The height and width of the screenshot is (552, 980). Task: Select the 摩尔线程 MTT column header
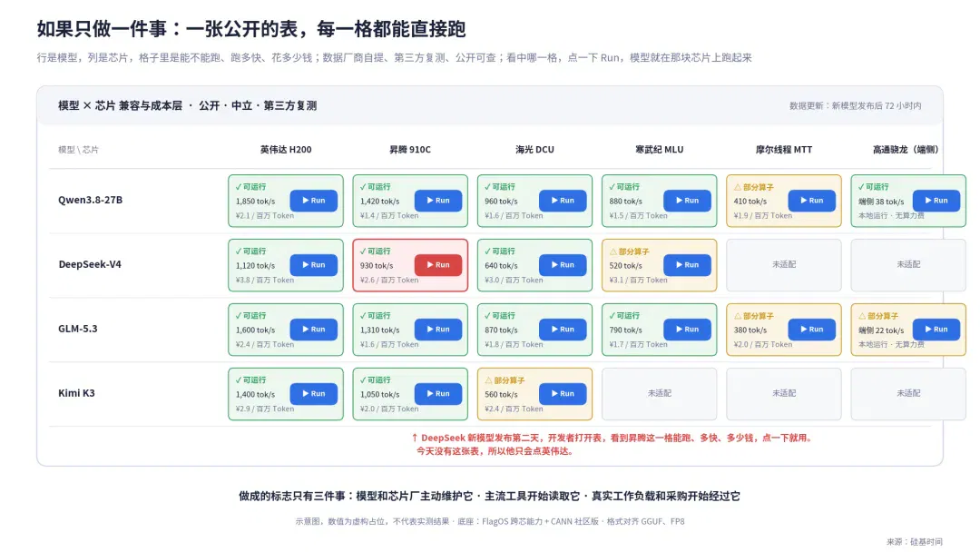784,150
